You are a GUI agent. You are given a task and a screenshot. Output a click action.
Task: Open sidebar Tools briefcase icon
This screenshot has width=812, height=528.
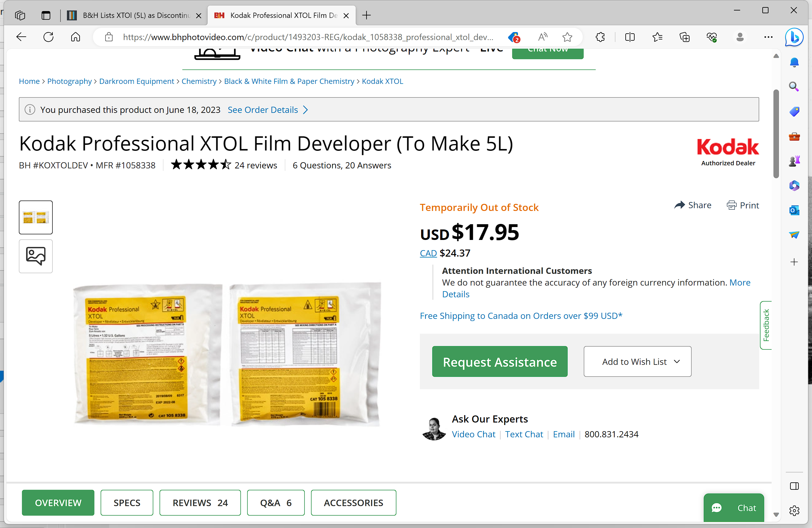tap(794, 136)
